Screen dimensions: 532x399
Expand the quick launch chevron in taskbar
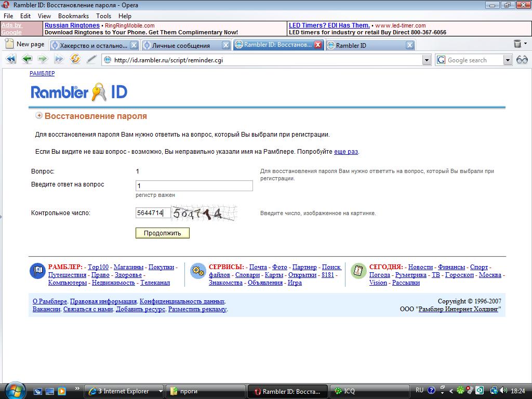point(77,389)
